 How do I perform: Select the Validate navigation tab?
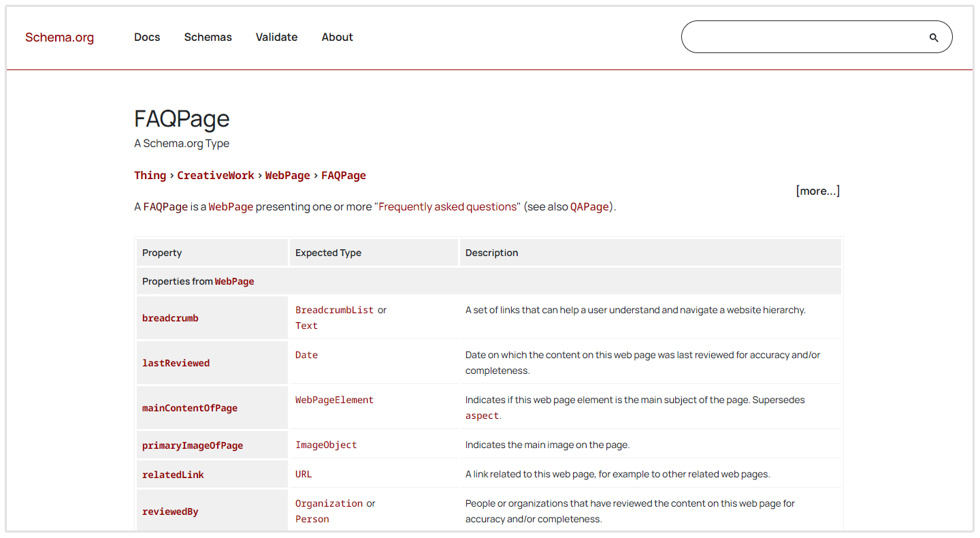(276, 37)
